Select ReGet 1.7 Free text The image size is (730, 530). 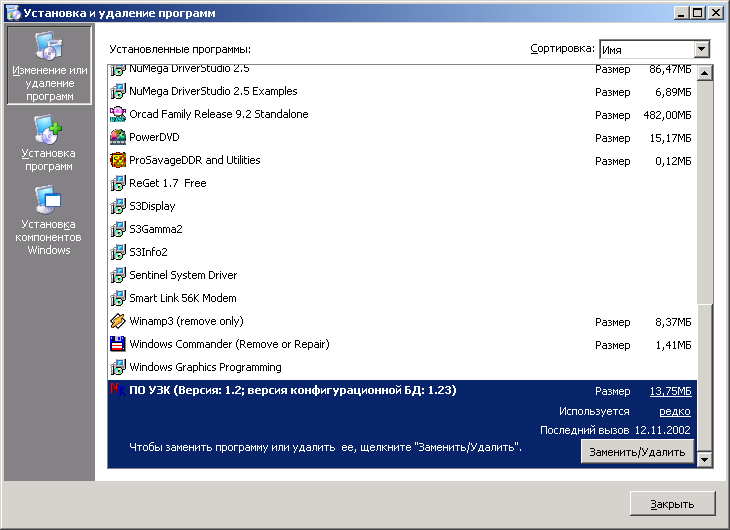click(168, 183)
